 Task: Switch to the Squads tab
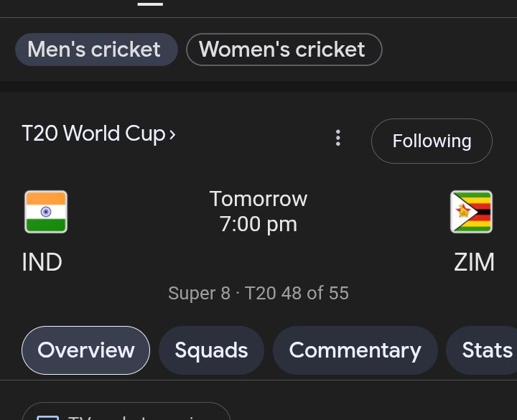211,350
